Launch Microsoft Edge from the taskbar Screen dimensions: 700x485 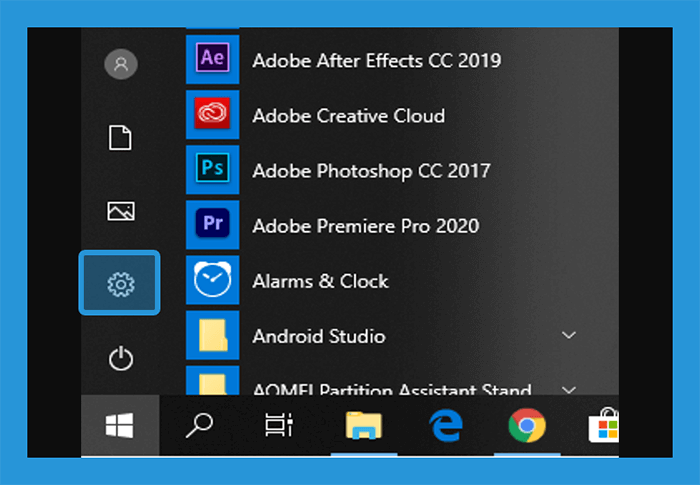coord(446,425)
